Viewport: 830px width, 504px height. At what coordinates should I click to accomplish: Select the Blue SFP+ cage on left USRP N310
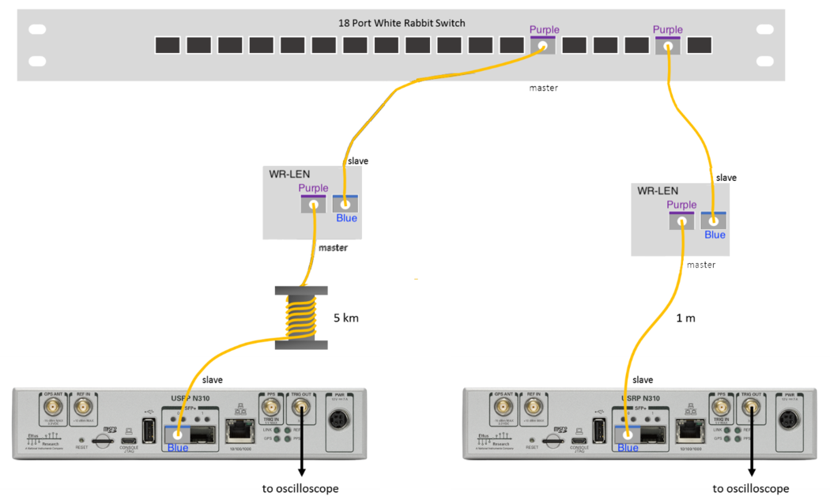[176, 434]
